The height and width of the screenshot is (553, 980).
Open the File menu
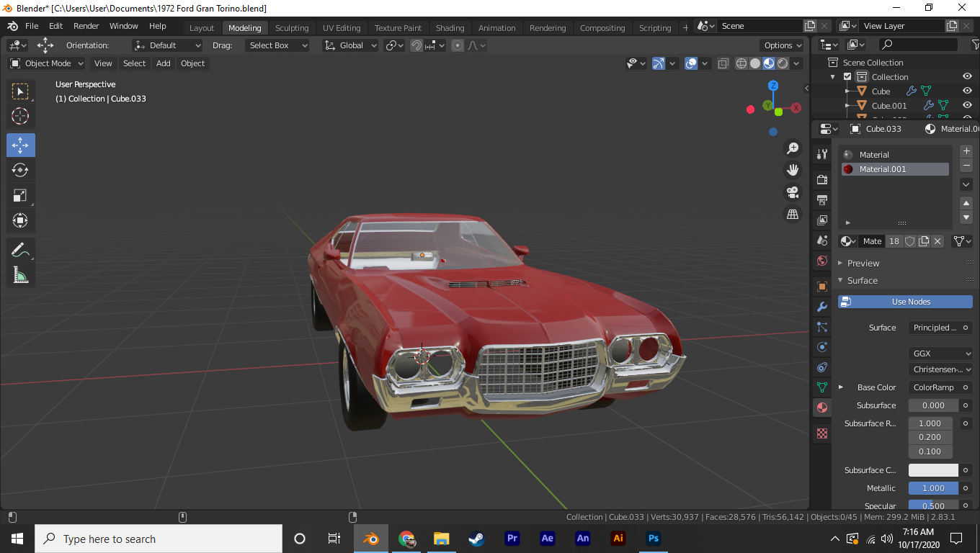[32, 26]
